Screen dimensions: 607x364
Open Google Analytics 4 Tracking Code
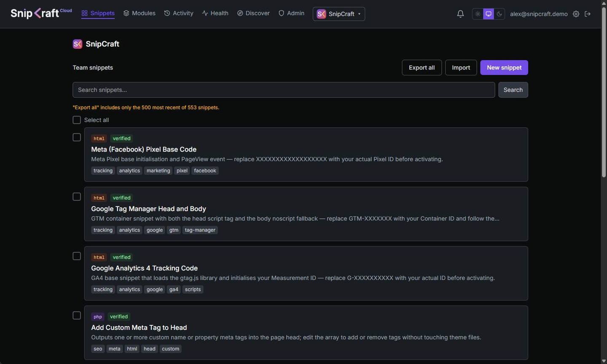[x=144, y=268]
